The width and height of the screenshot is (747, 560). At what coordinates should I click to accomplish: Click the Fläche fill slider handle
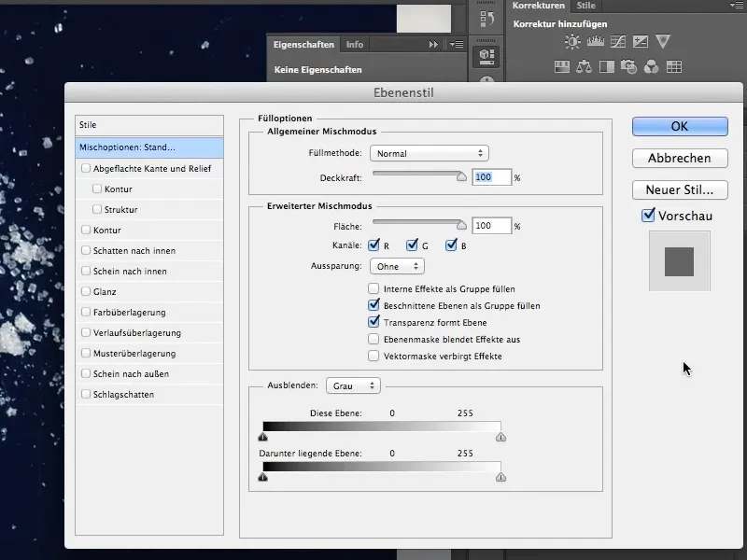461,225
